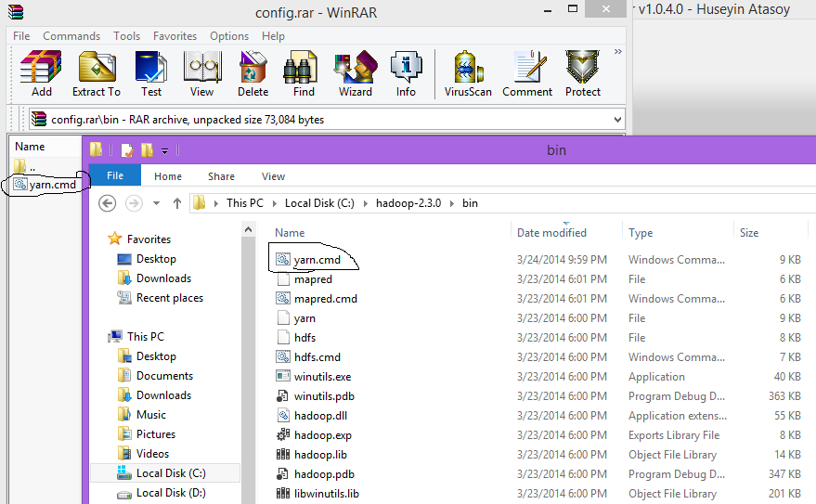Click the Name column header in WinRAR
Screen dimensions: 816x504
tap(30, 147)
